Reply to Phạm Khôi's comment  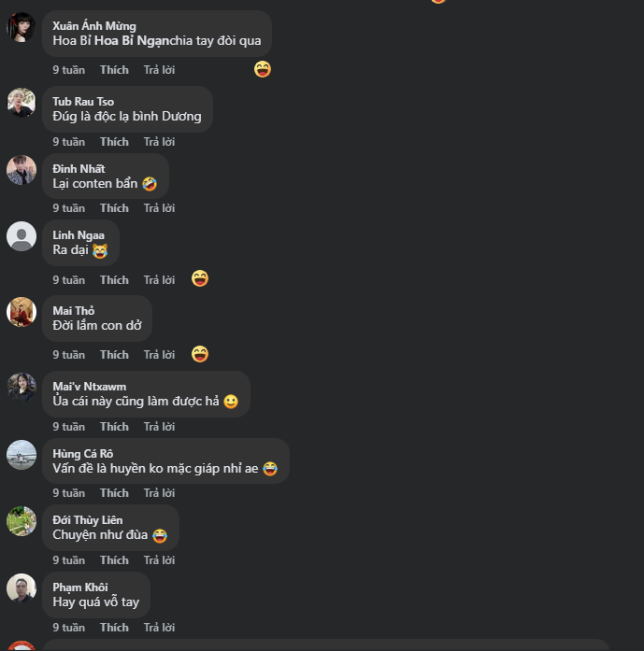pyautogui.click(x=159, y=628)
